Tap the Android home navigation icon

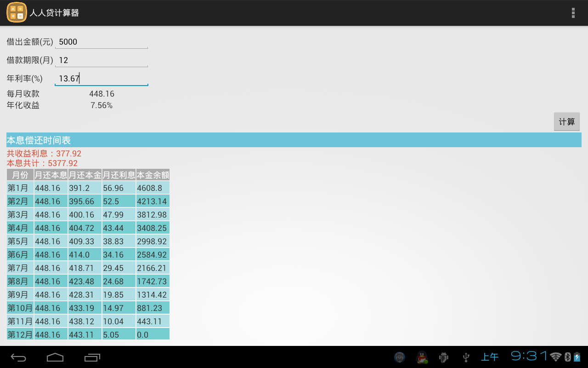pos(55,357)
